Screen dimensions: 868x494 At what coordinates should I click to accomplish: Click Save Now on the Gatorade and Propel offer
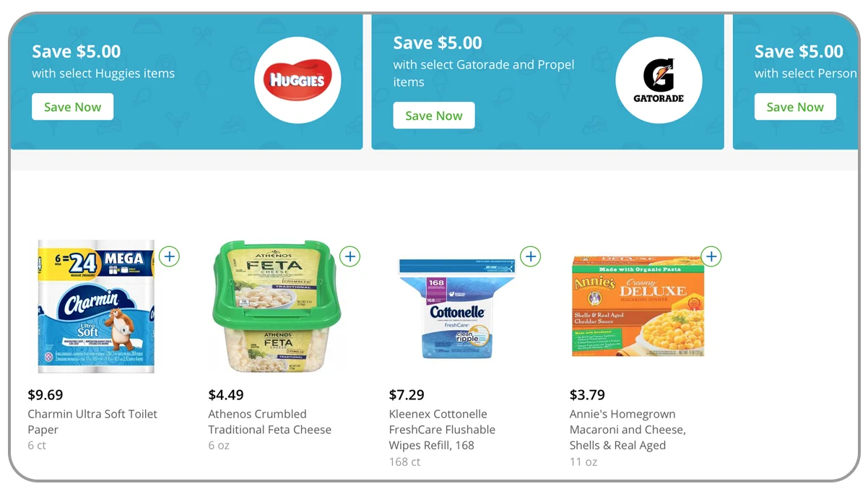pos(433,115)
